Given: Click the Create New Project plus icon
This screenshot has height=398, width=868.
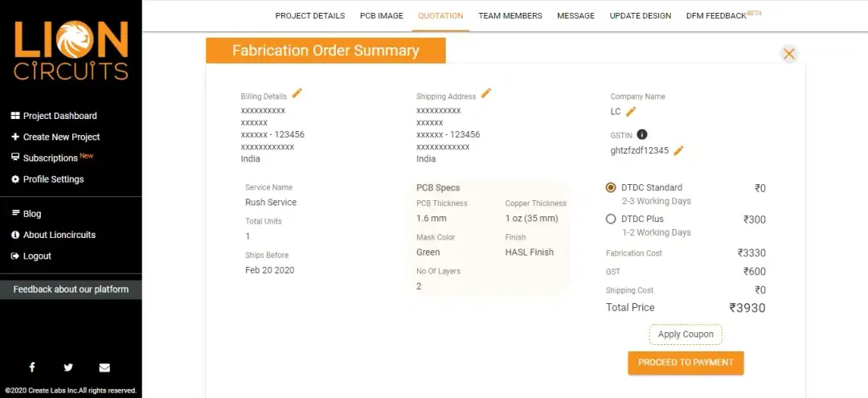Looking at the screenshot, I should (x=15, y=137).
